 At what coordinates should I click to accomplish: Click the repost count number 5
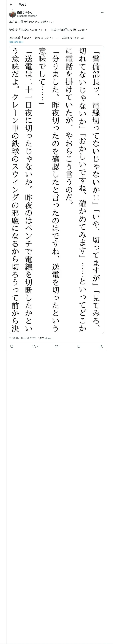37,347
